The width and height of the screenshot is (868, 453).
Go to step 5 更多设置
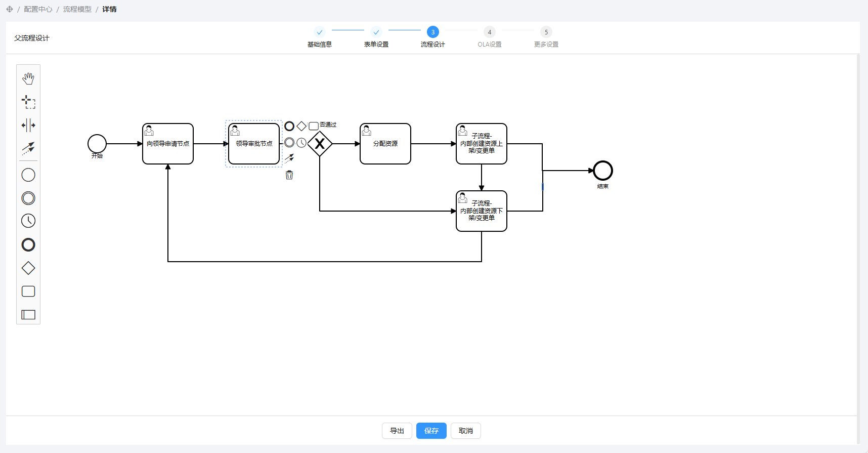tap(546, 37)
